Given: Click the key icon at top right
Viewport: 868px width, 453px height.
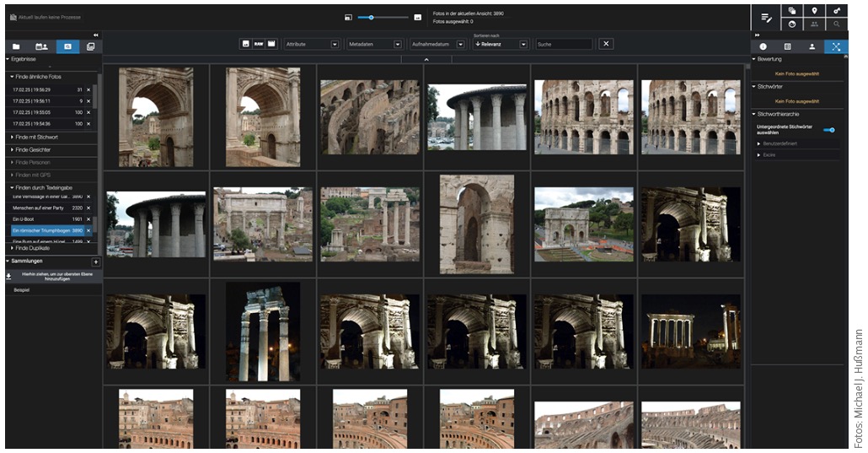Looking at the screenshot, I should (836, 11).
